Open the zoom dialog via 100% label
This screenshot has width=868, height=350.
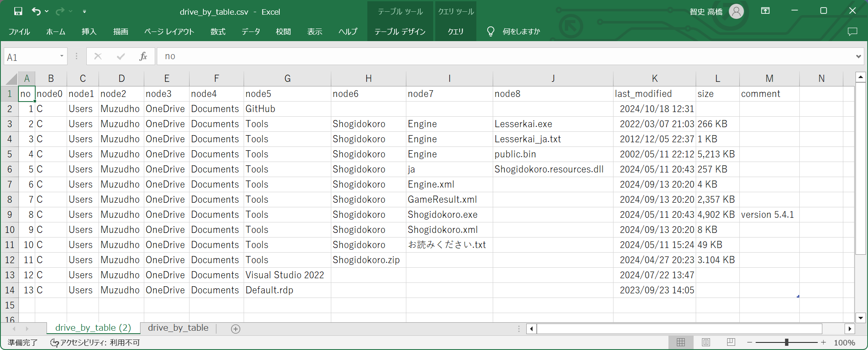click(x=845, y=342)
